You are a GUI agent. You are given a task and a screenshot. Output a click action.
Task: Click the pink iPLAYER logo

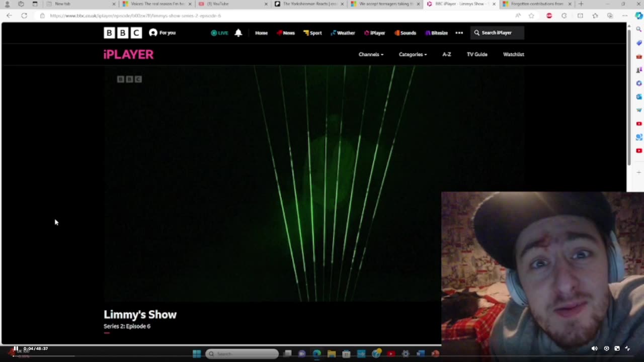pyautogui.click(x=128, y=54)
